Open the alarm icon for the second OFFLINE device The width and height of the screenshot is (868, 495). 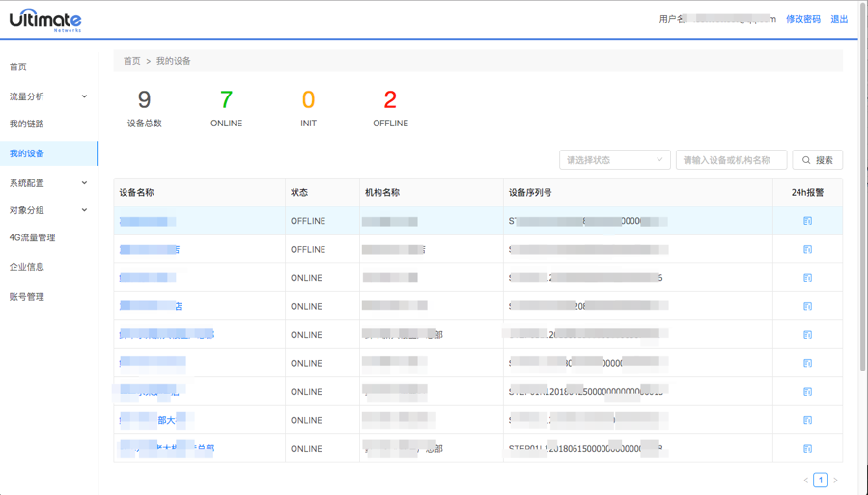click(807, 249)
